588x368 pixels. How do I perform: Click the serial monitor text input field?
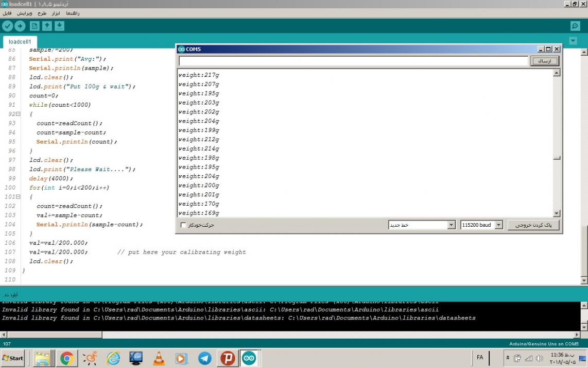(353, 61)
